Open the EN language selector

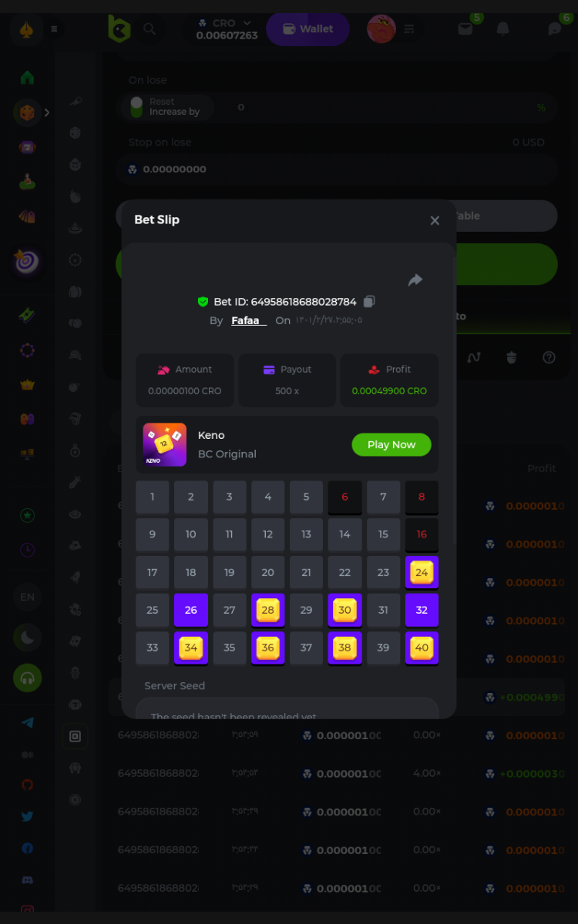pyautogui.click(x=28, y=597)
